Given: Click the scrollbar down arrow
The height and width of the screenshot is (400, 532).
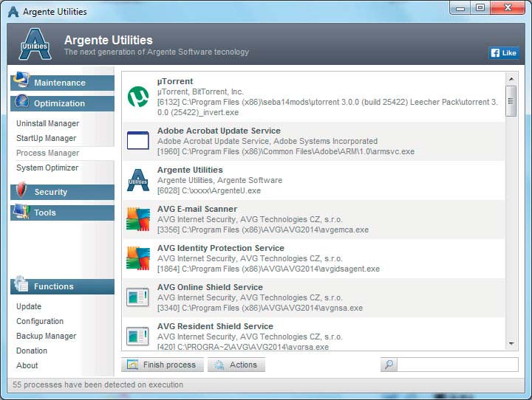Looking at the screenshot, I should pyautogui.click(x=511, y=344).
